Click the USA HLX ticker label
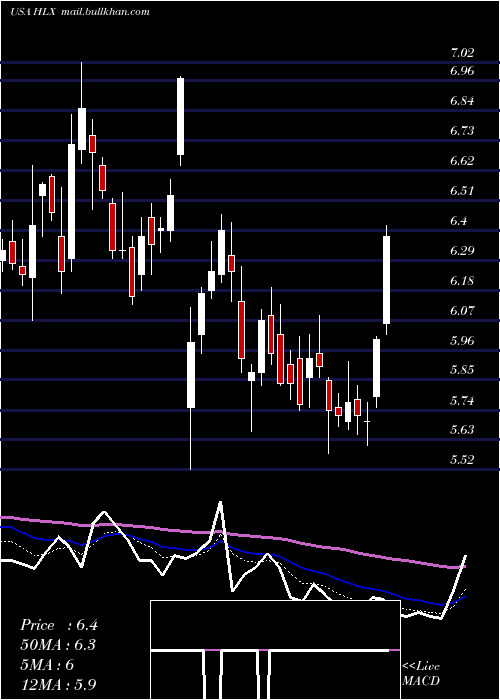The width and height of the screenshot is (500, 700). tap(33, 12)
